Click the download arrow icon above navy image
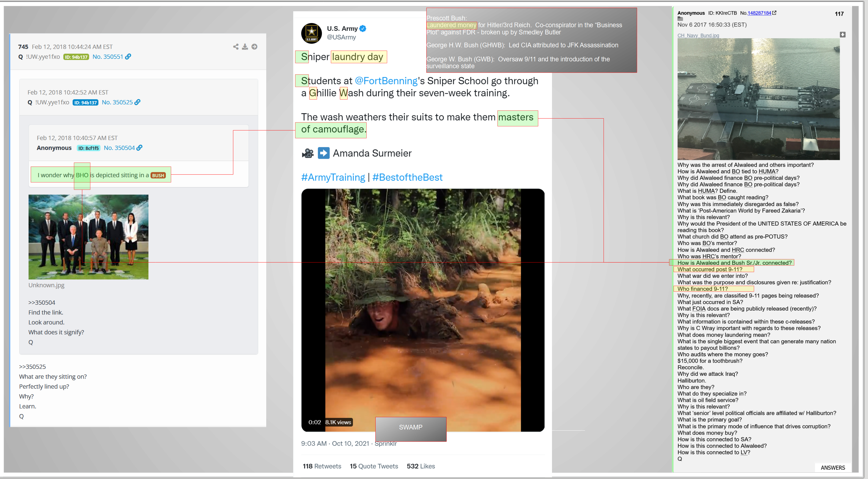Image resolution: width=868 pixels, height=479 pixels. tap(842, 34)
